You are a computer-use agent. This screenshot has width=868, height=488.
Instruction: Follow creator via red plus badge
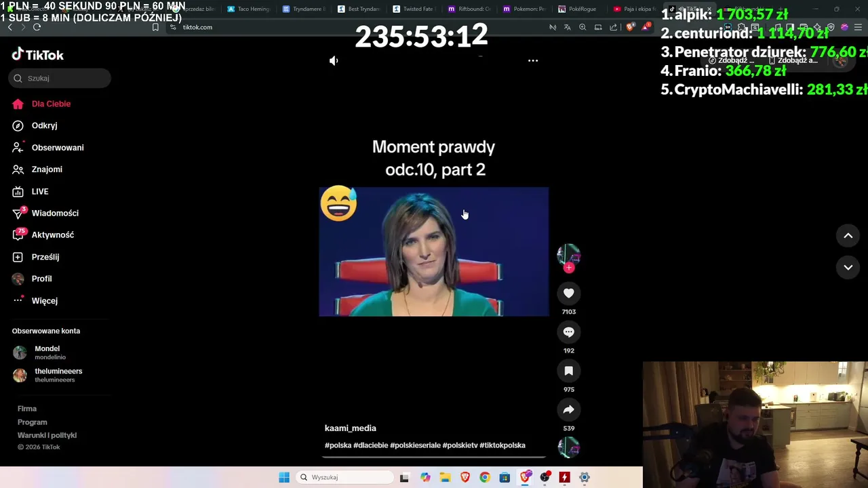[569, 268]
